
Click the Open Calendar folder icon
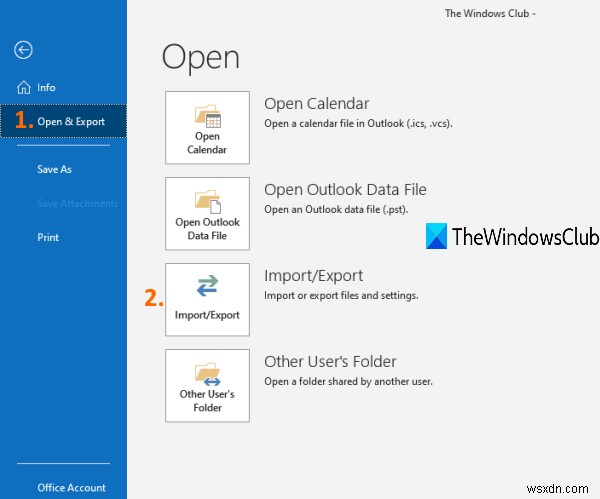coord(207,116)
